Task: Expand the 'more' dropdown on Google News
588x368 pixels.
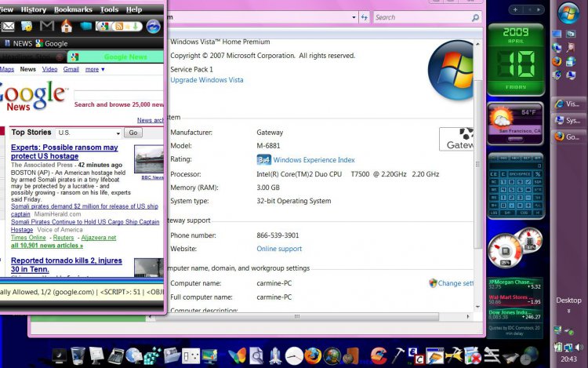Action: click(x=95, y=69)
